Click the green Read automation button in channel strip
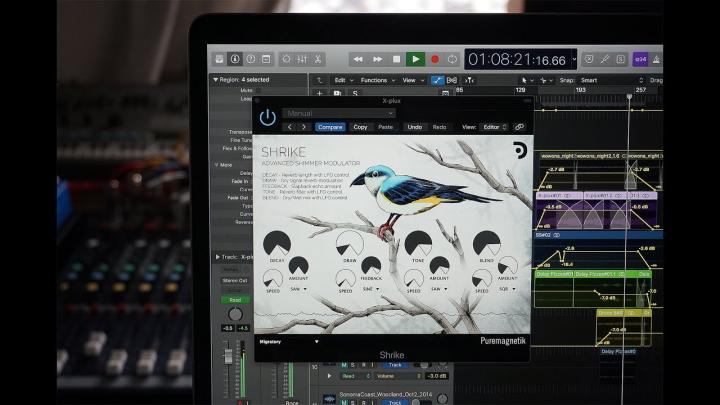This screenshot has height=405, width=720. point(235,300)
